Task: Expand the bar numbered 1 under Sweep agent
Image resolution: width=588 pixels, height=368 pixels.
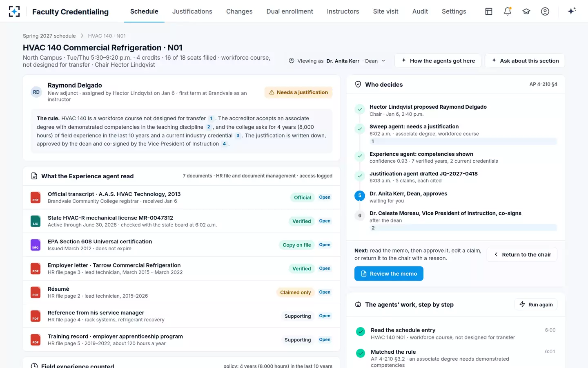Action: (463, 141)
